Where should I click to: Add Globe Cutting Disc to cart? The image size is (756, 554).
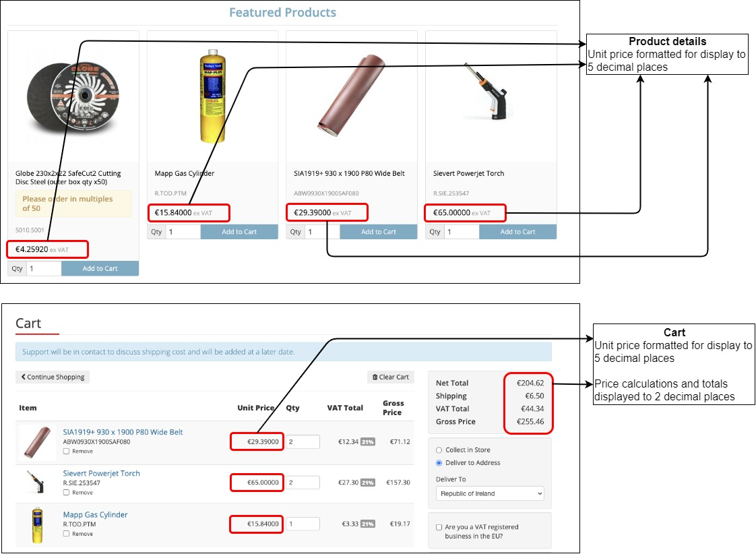[x=100, y=268]
